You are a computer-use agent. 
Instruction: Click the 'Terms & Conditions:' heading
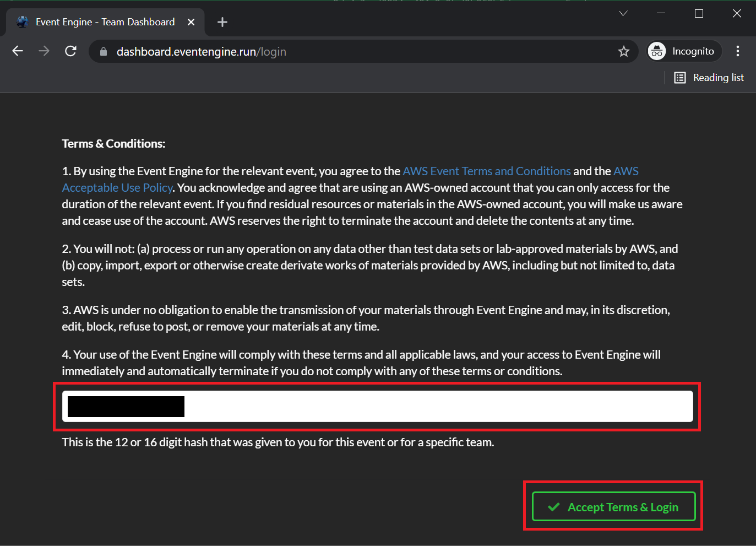click(x=113, y=144)
